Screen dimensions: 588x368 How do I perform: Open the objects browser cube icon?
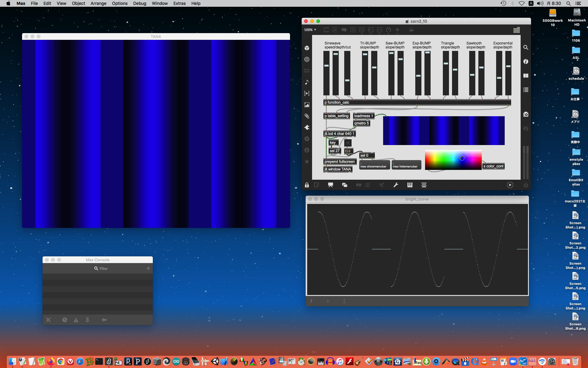point(307,48)
